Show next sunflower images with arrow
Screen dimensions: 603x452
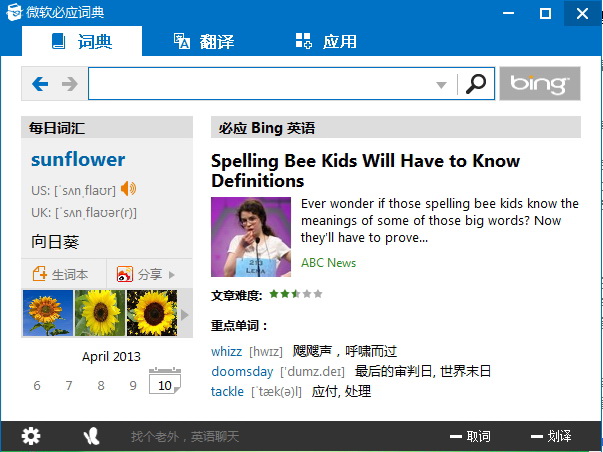(x=183, y=314)
